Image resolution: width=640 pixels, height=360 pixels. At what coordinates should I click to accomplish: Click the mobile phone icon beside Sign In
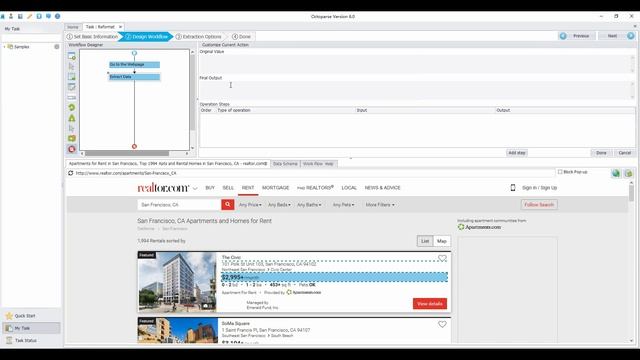coord(513,188)
